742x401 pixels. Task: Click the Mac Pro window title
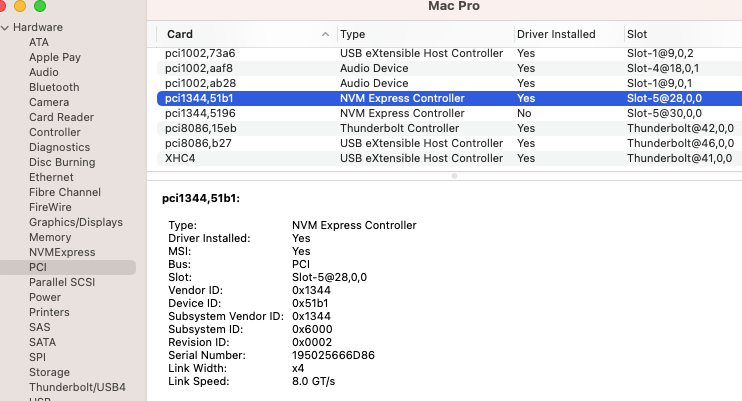[x=454, y=6]
